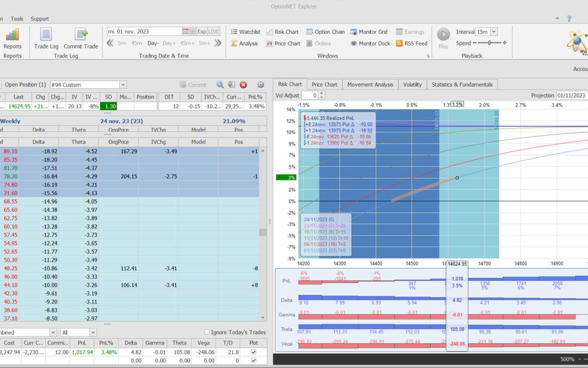Increase speed with the plus icon
The height and width of the screenshot is (368, 588).
coord(505,43)
